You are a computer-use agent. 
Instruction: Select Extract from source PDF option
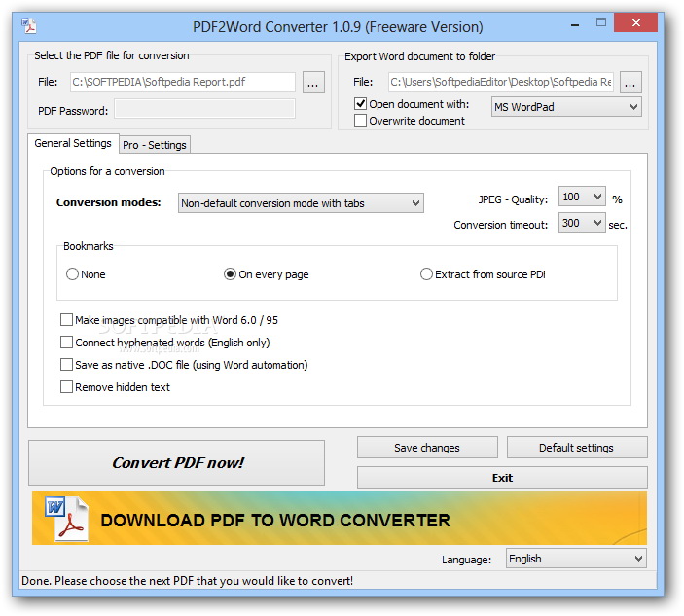click(x=426, y=274)
